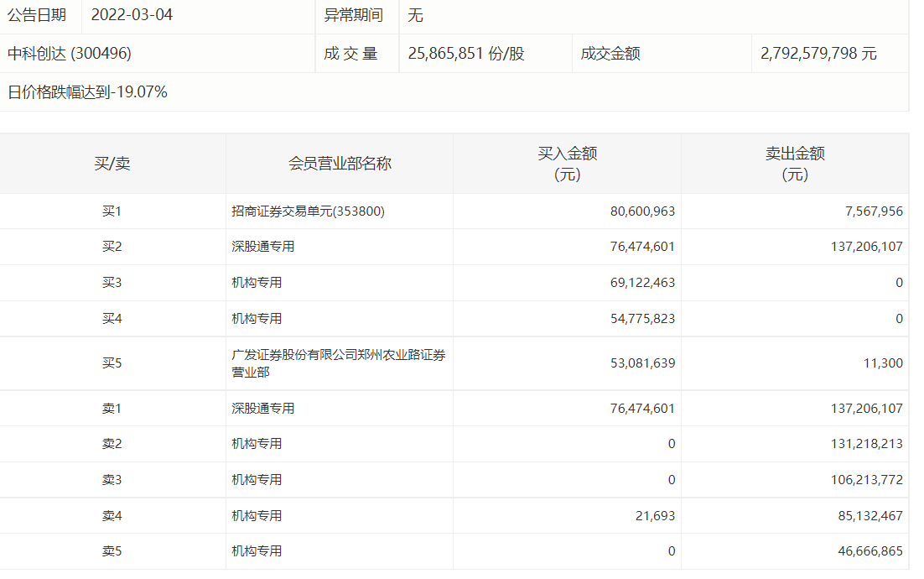Click the sell amount 131,218,213
This screenshot has height=579, width=924.
[864, 444]
